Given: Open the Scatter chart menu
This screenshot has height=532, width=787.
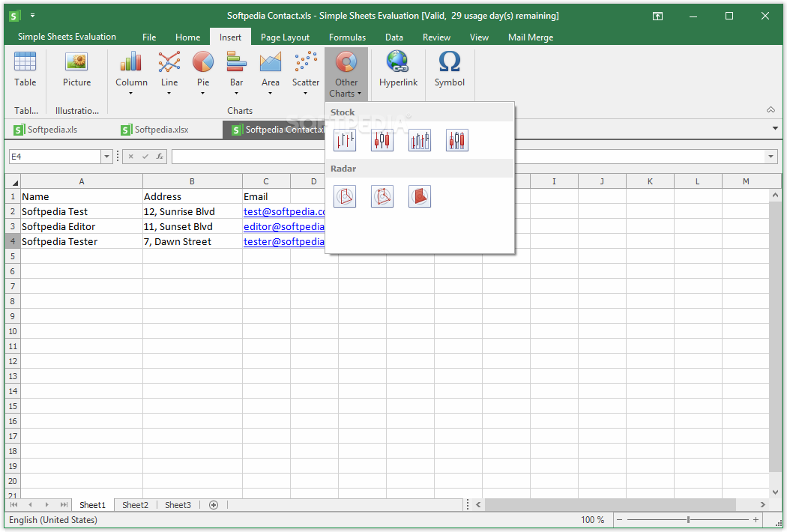Looking at the screenshot, I should pyautogui.click(x=306, y=73).
